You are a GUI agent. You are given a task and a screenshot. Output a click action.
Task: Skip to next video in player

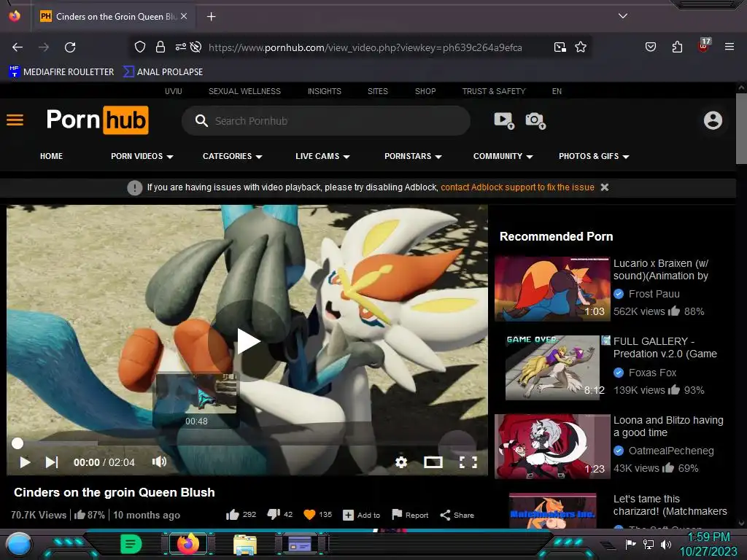pos(52,462)
